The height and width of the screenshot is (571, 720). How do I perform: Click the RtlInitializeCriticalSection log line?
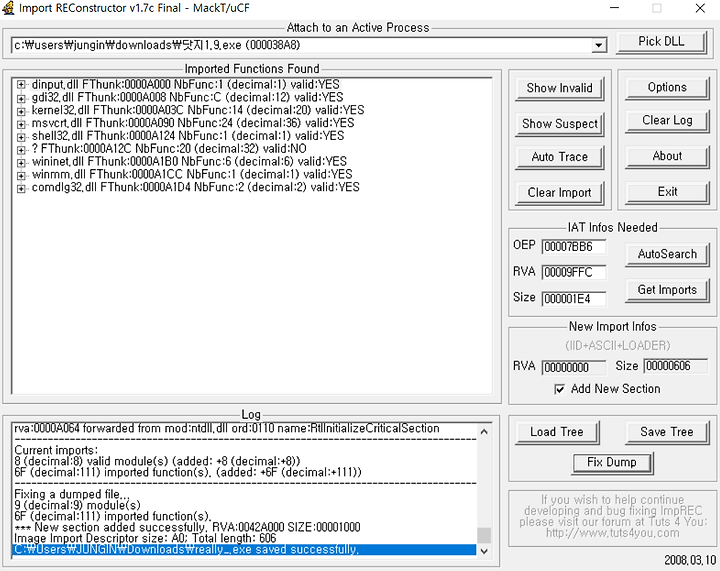pyautogui.click(x=227, y=429)
